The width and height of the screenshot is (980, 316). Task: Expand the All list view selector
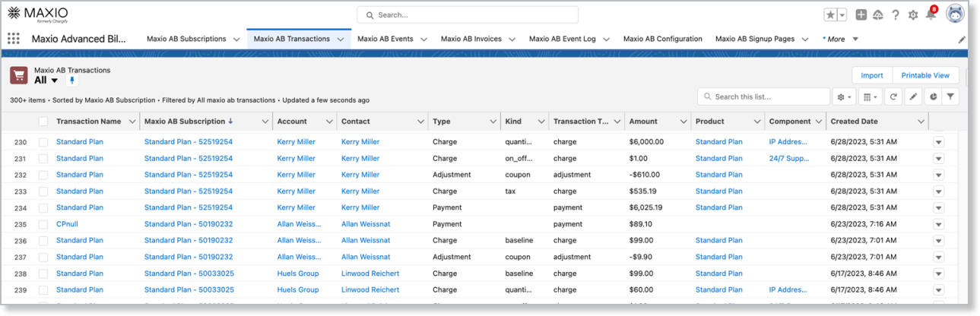click(x=54, y=81)
